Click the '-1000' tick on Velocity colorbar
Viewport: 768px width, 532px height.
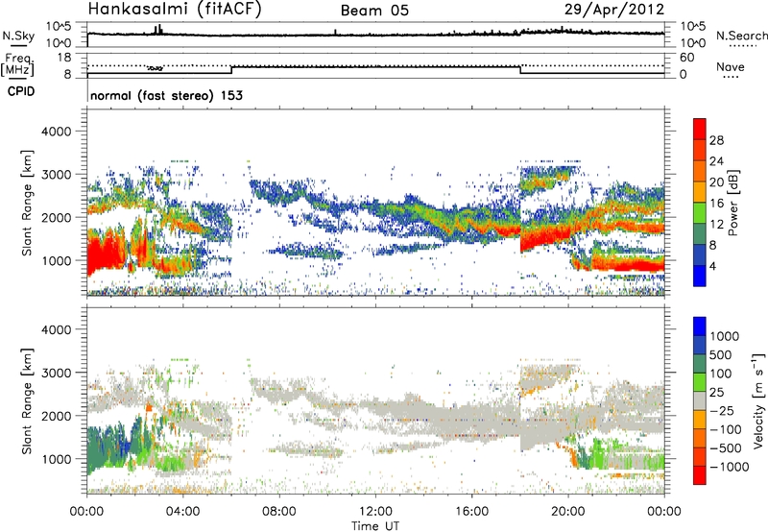730,467
